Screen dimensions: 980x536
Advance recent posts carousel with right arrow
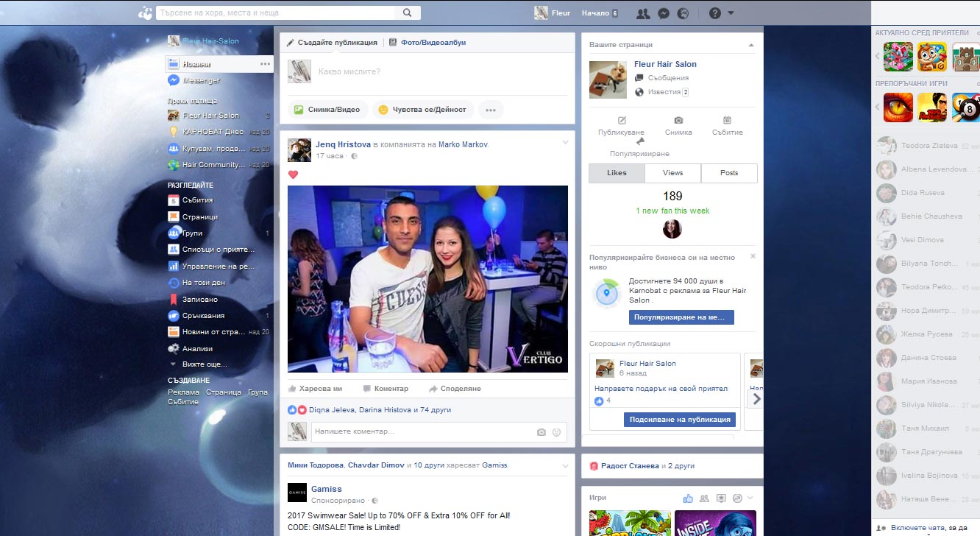coord(756,399)
